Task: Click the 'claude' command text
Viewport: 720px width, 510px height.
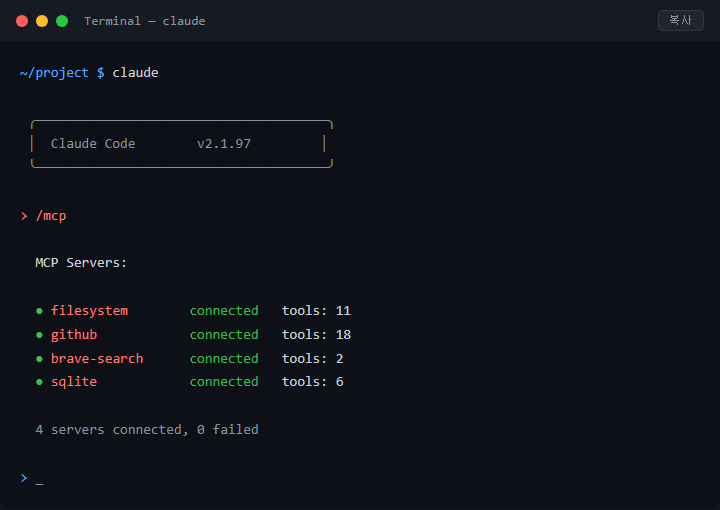Action: tap(135, 73)
